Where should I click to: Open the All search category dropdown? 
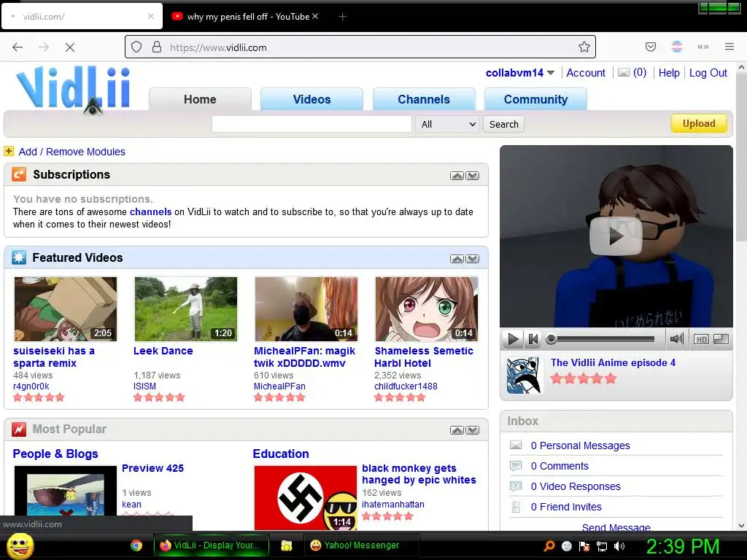448,124
